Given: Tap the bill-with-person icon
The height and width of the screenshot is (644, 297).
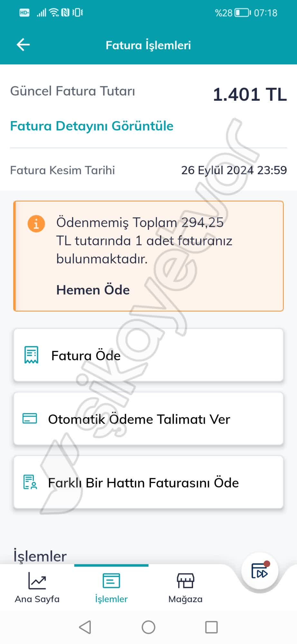Looking at the screenshot, I should pos(30,482).
